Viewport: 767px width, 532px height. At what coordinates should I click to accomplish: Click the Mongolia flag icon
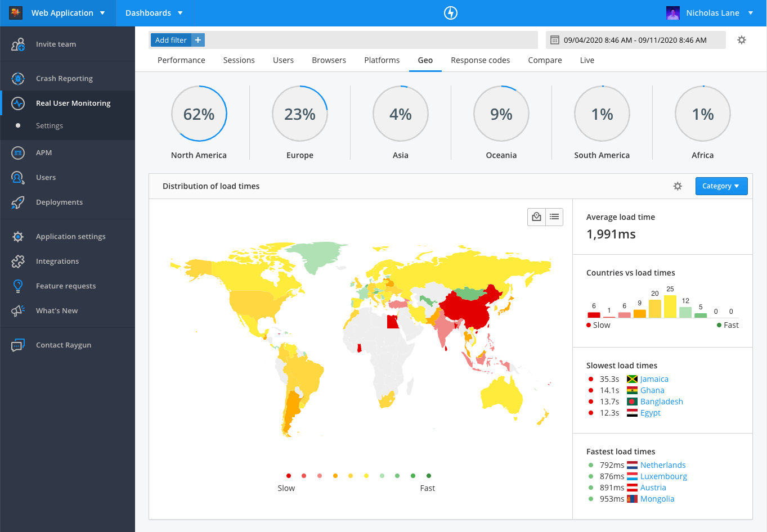click(632, 499)
